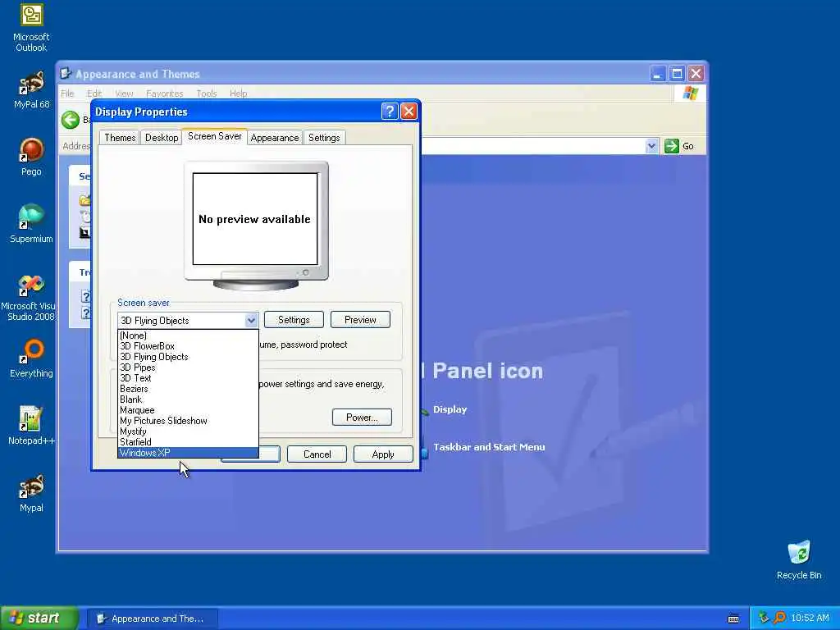Click the Start button
The height and width of the screenshot is (630, 840).
(x=39, y=618)
